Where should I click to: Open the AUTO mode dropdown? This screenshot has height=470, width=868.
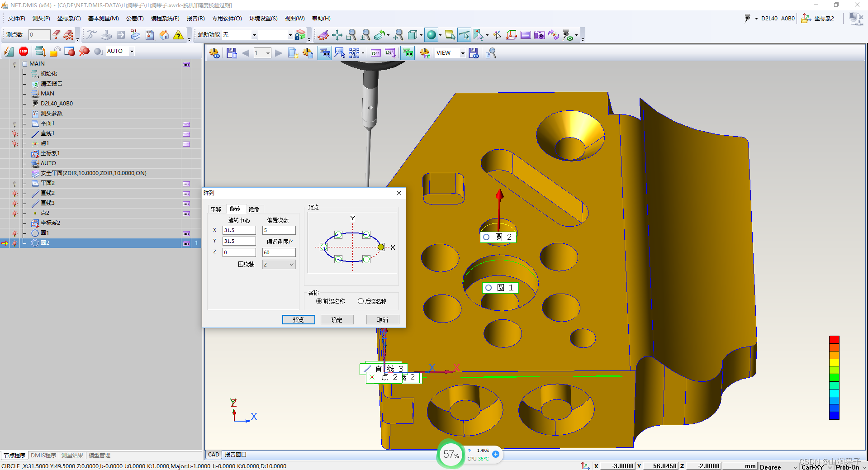(x=132, y=52)
